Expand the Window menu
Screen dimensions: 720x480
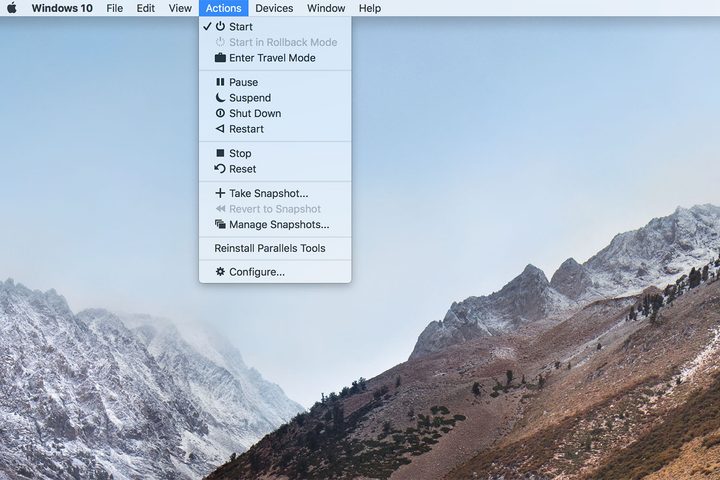(326, 8)
